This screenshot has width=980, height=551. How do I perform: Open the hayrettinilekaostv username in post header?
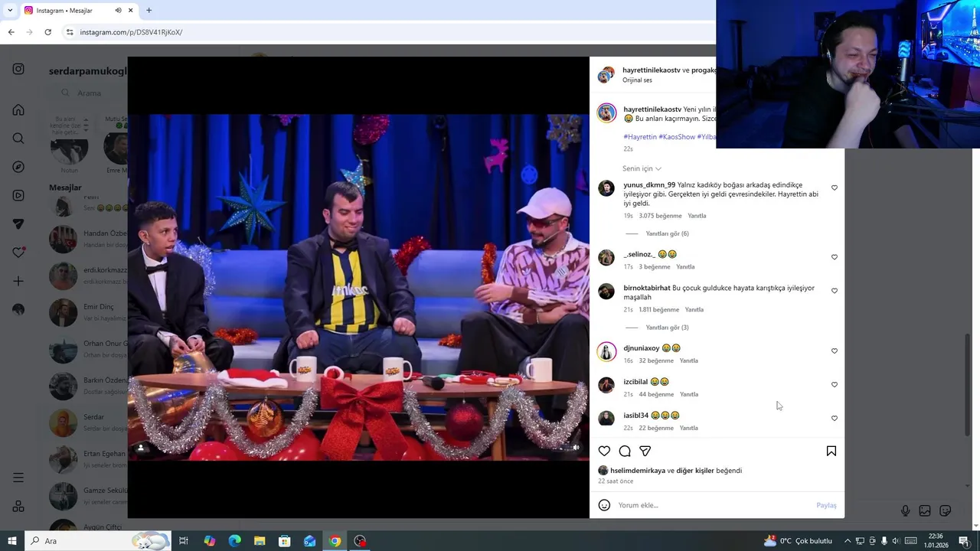[x=651, y=70]
